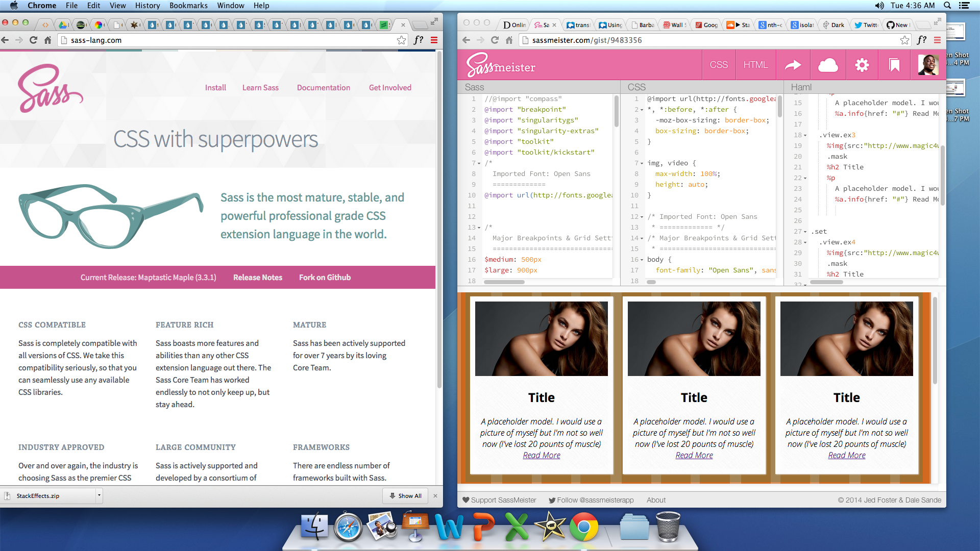Launch Safari from the dock
Viewport: 980px width, 551px height.
(x=348, y=527)
